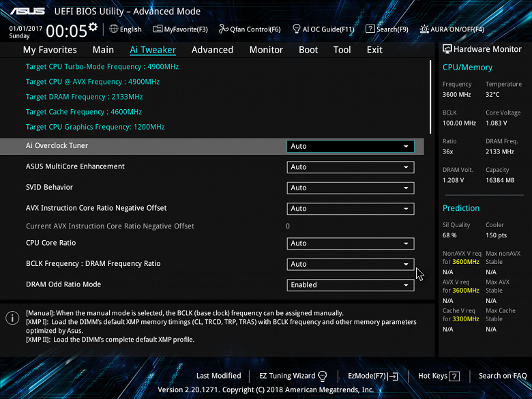Click the 16384 MB capacity value
Image resolution: width=532 pixels, height=399 pixels.
[500, 180]
